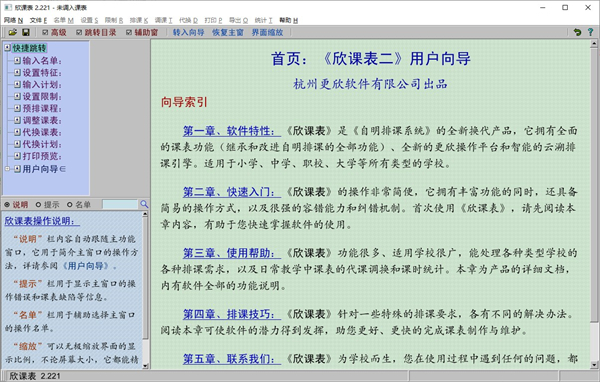Image resolution: width=600 pixels, height=382 pixels.
Task: Click the node icon beside 调整课表
Action: [x=17, y=120]
